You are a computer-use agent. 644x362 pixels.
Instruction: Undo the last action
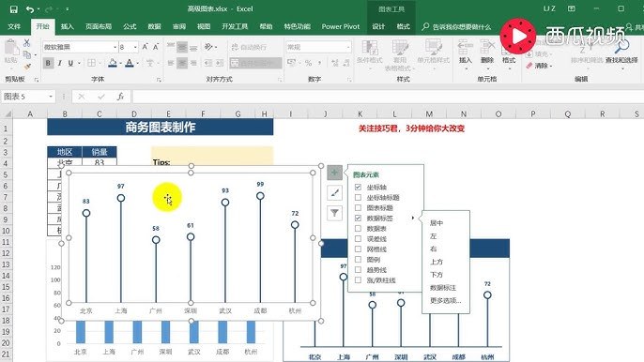tap(29, 9)
